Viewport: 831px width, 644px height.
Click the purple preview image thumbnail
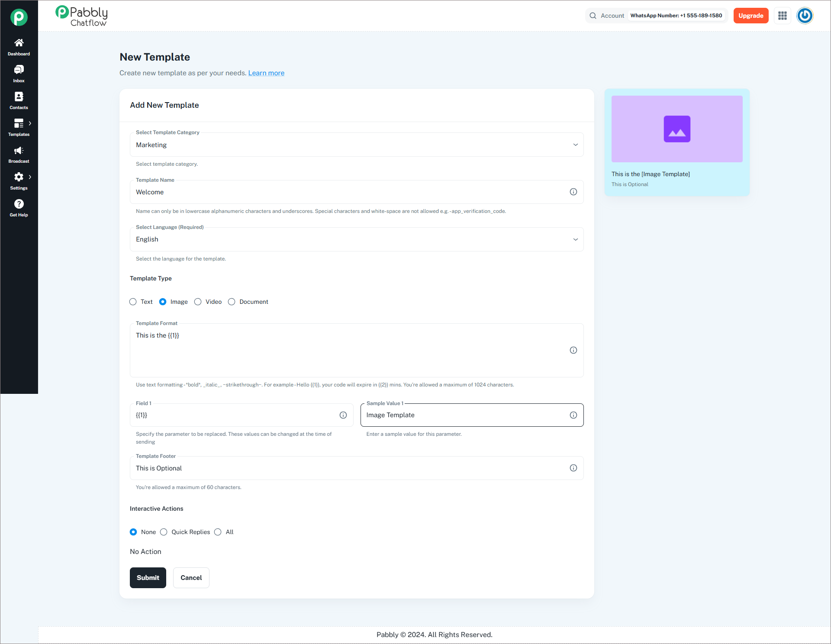[677, 129]
